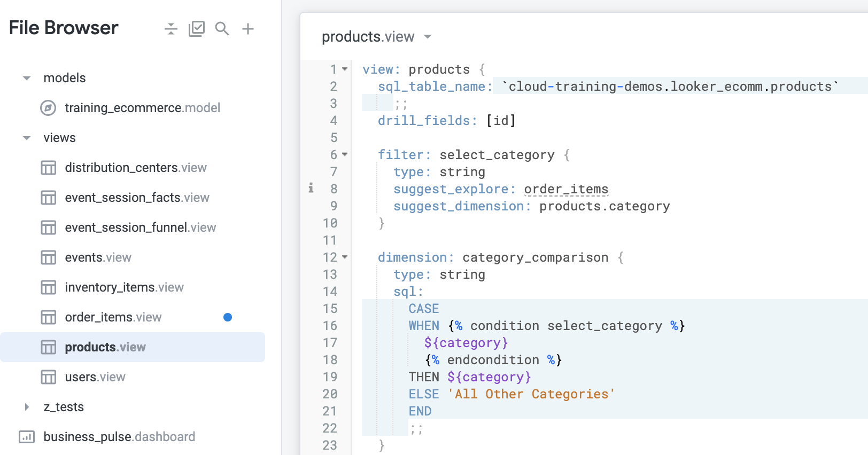868x455 pixels.
Task: Click the order_items explore reference in code
Action: pos(565,189)
